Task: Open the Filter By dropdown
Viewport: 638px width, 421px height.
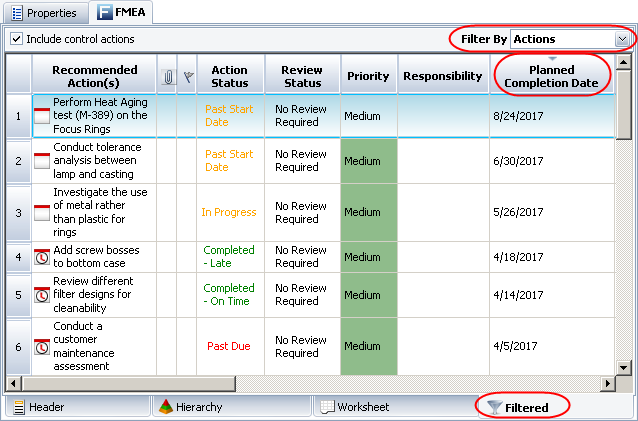Action: (622, 39)
